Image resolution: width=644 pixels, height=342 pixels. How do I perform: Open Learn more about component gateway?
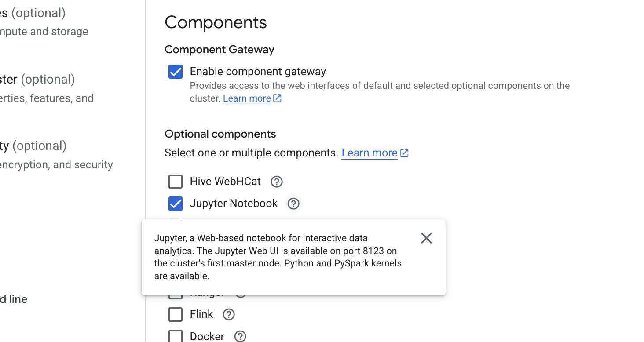pos(246,98)
